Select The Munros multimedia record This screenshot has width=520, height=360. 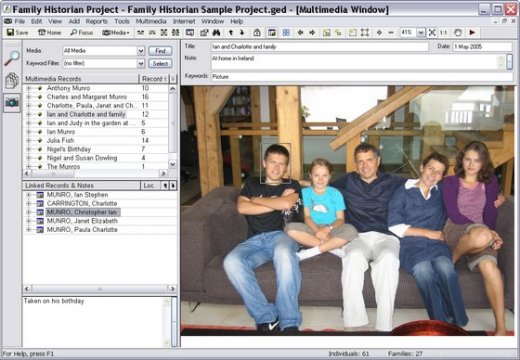(63, 166)
